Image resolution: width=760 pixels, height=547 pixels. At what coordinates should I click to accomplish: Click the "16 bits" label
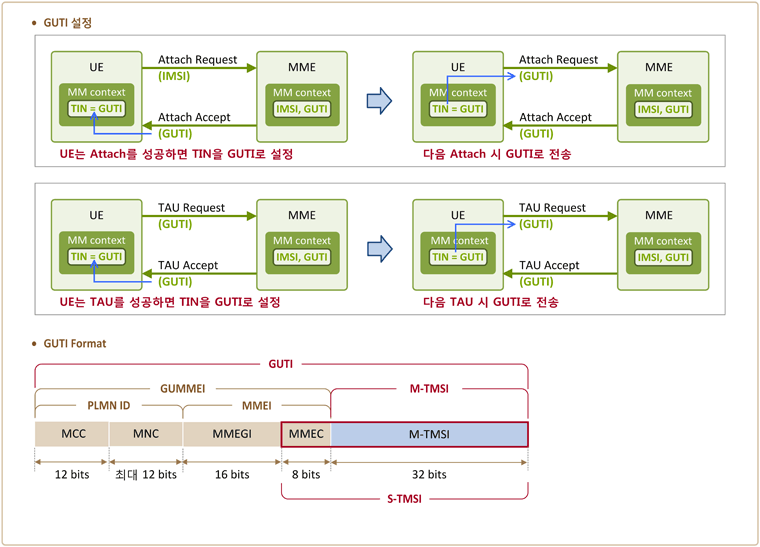click(232, 474)
